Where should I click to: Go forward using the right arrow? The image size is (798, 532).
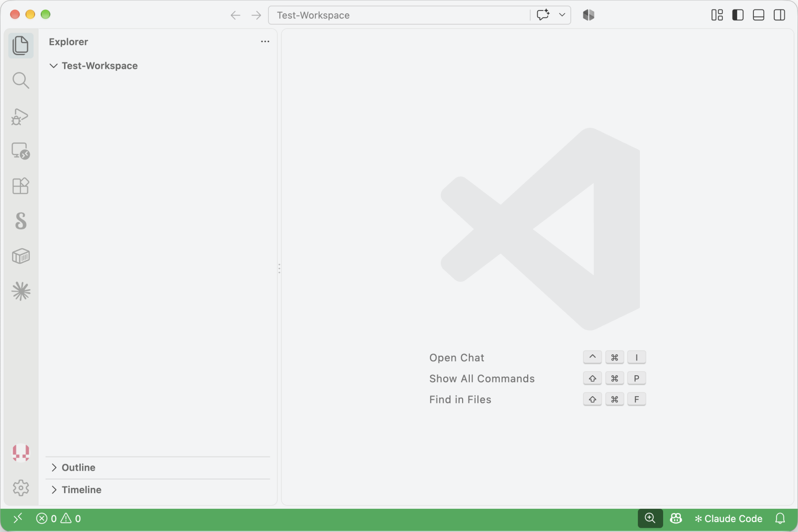point(256,15)
